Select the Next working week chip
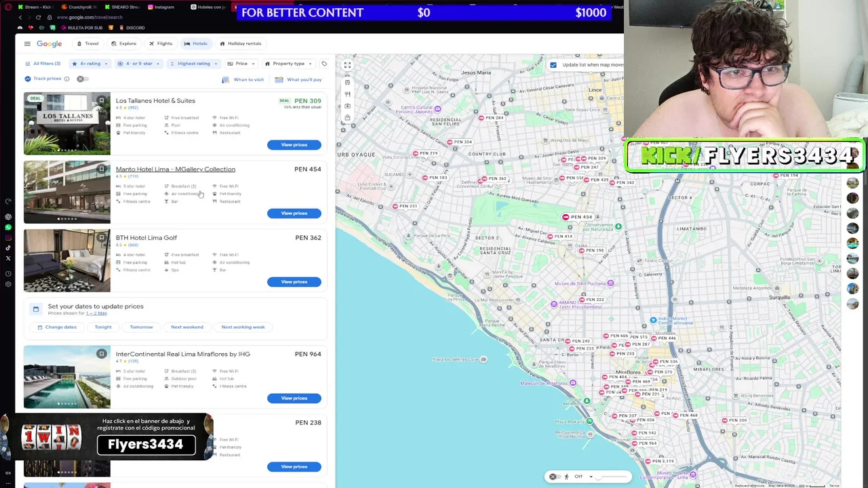Viewport: 868px width, 488px height. pyautogui.click(x=243, y=327)
